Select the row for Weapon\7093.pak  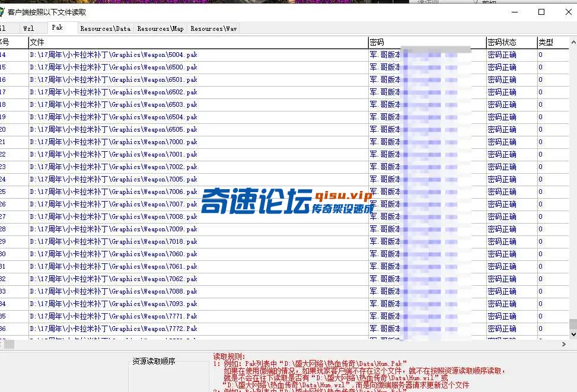click(285, 304)
